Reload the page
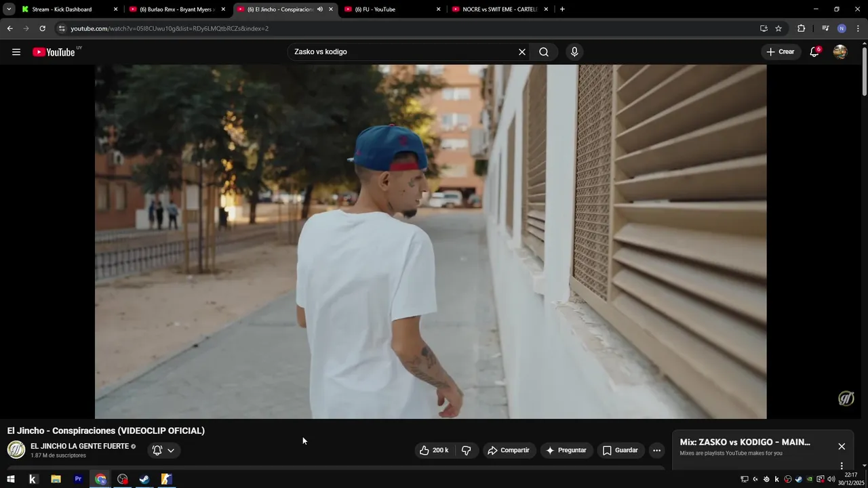This screenshot has height=488, width=868. pyautogui.click(x=42, y=28)
